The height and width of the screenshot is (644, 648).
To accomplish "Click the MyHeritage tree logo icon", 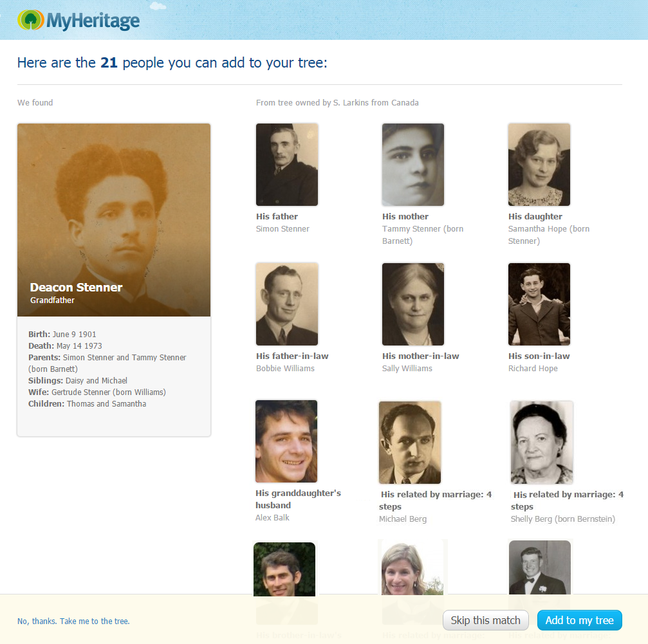I will [x=31, y=20].
